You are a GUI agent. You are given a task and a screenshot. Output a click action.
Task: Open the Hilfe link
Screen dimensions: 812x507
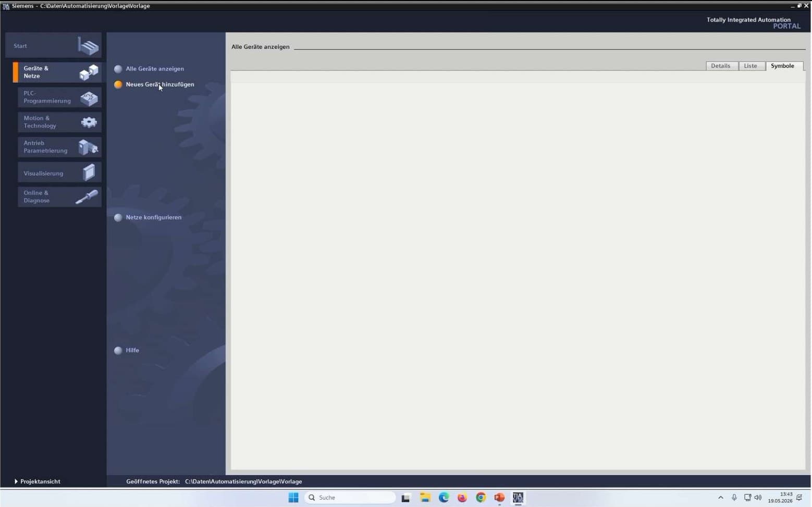(x=132, y=350)
